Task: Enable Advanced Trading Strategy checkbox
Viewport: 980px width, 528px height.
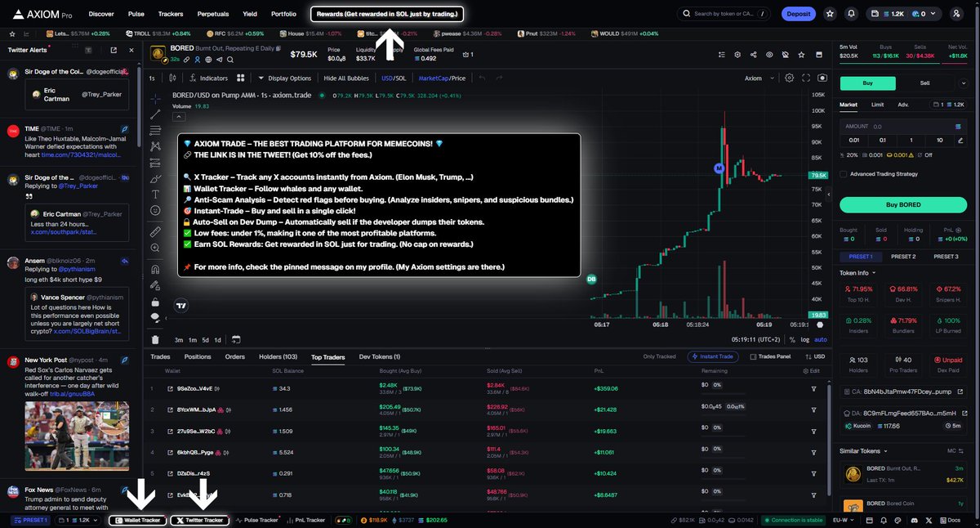Action: tap(844, 173)
